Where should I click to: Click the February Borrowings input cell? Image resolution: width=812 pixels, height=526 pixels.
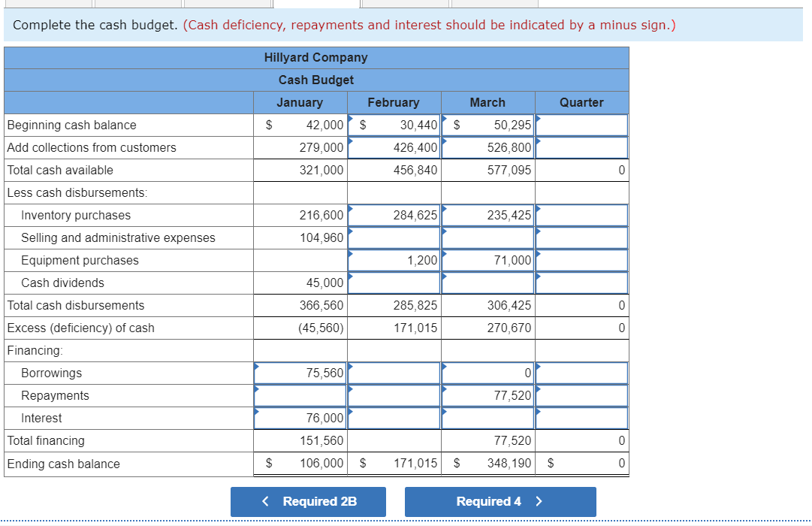click(x=394, y=373)
